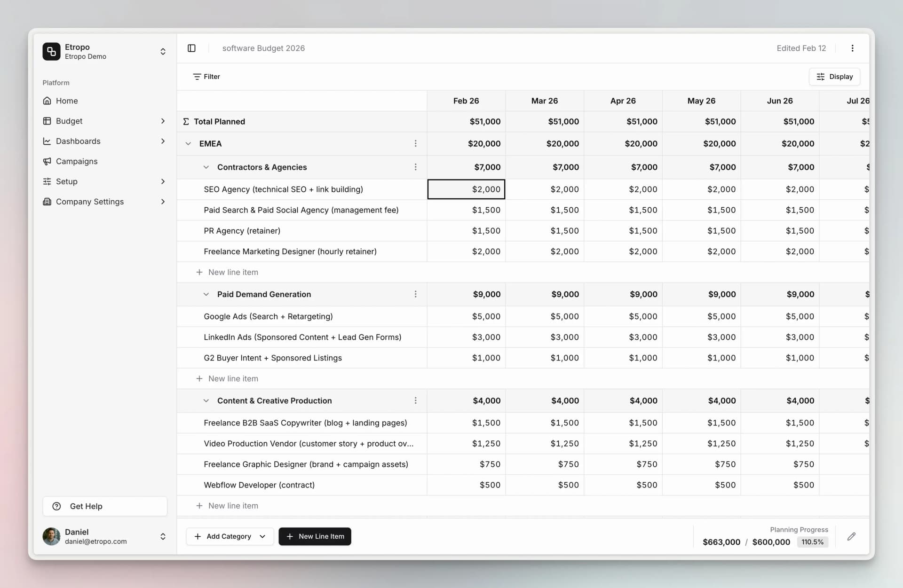Screen dimensions: 903x588
Task: Open the Display options panel
Action: 834,76
